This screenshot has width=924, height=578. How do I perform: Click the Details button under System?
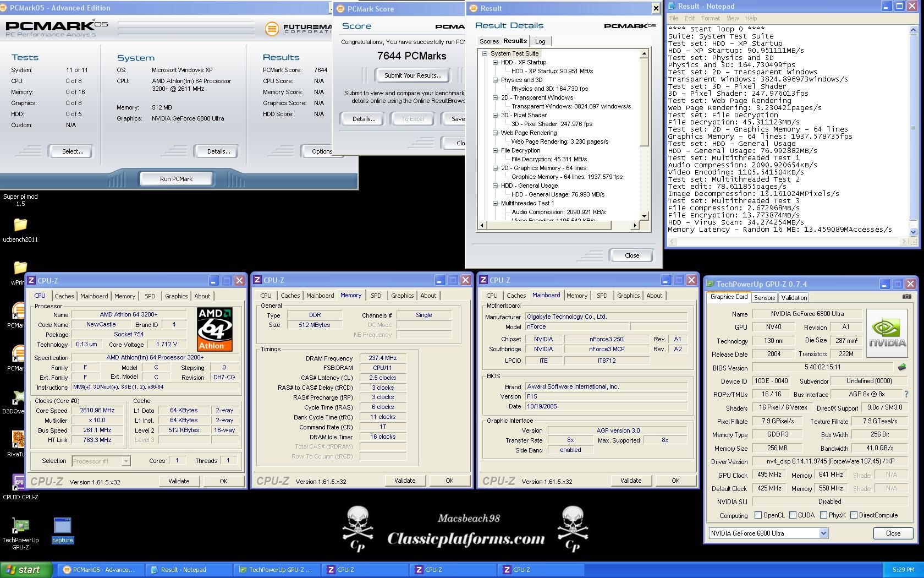(x=218, y=151)
